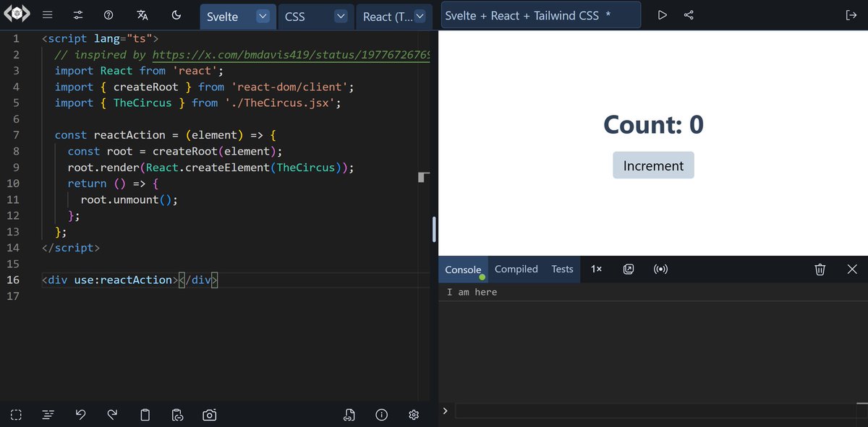The width and height of the screenshot is (868, 427).
Task: Open the x.com link in the comment
Action: click(x=292, y=55)
